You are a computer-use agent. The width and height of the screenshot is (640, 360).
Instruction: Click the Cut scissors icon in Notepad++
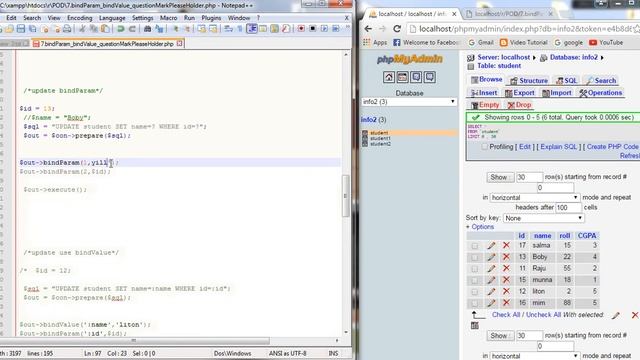click(82, 29)
